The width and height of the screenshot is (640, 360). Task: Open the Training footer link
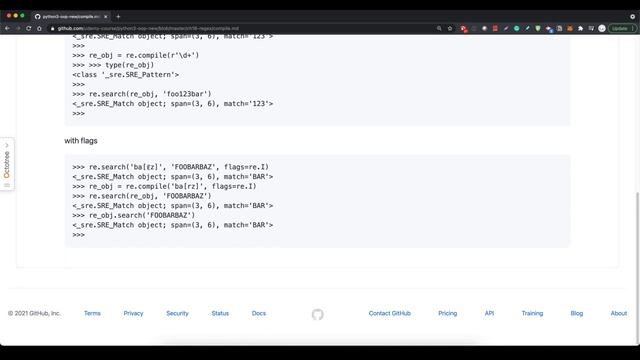tap(532, 313)
